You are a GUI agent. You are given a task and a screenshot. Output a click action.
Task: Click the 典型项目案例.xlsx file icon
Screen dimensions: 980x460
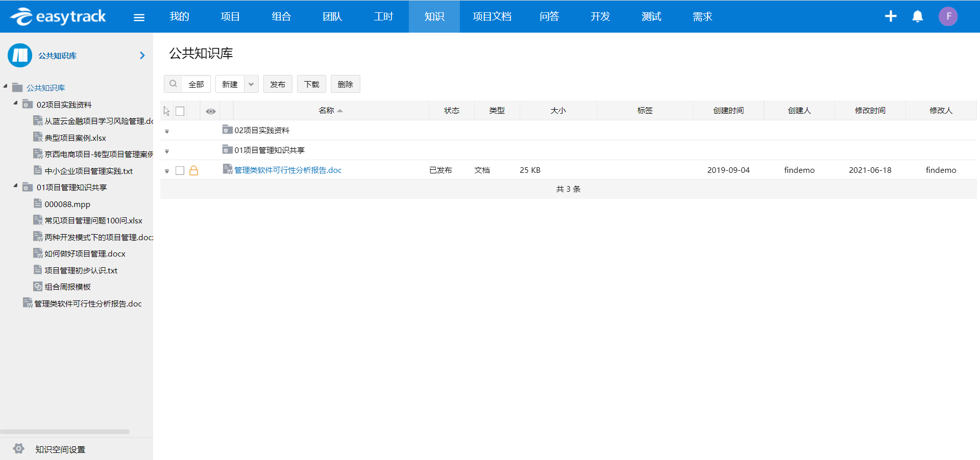[38, 137]
